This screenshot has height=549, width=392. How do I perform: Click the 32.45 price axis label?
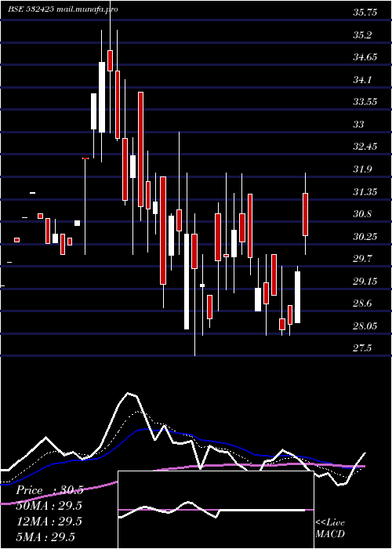coord(365,147)
